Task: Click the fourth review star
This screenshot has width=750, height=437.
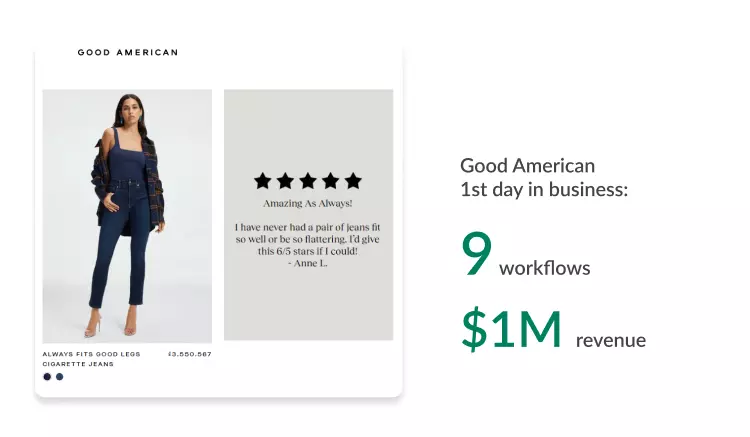Action: (331, 181)
